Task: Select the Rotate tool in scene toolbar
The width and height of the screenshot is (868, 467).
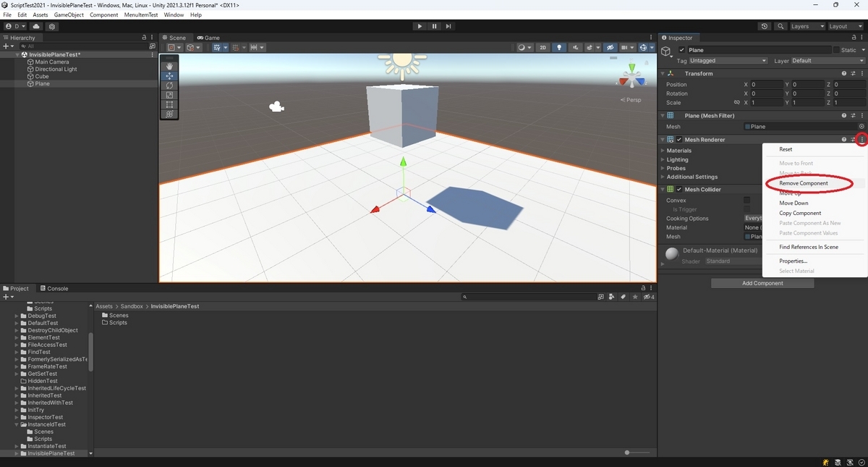Action: (169, 85)
